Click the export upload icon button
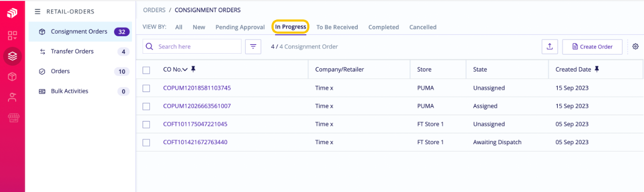The height and width of the screenshot is (192, 644). coord(550,46)
